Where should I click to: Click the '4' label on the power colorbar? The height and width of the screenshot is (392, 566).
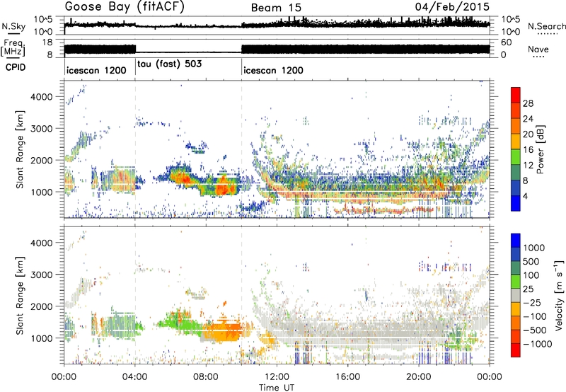coord(525,196)
